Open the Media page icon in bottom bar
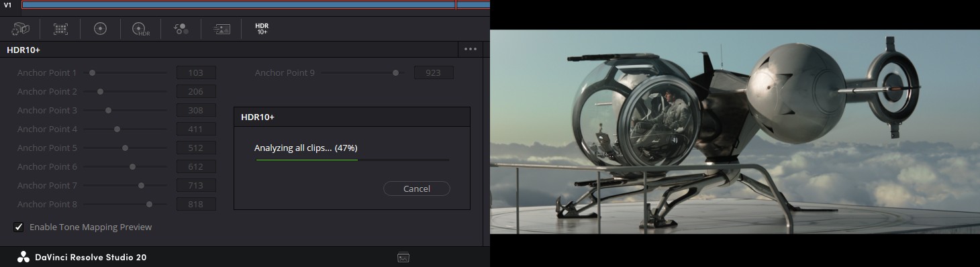Image resolution: width=980 pixels, height=267 pixels. coord(403,257)
